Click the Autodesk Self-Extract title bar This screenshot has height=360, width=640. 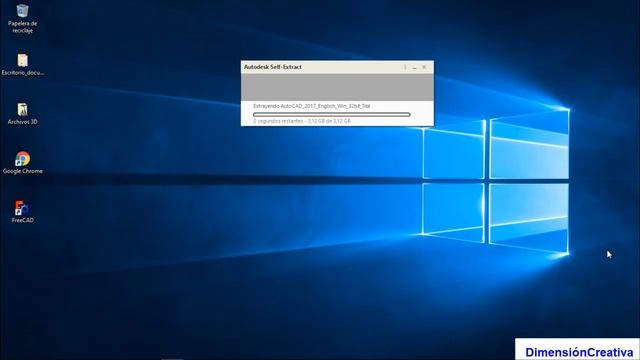(337, 67)
